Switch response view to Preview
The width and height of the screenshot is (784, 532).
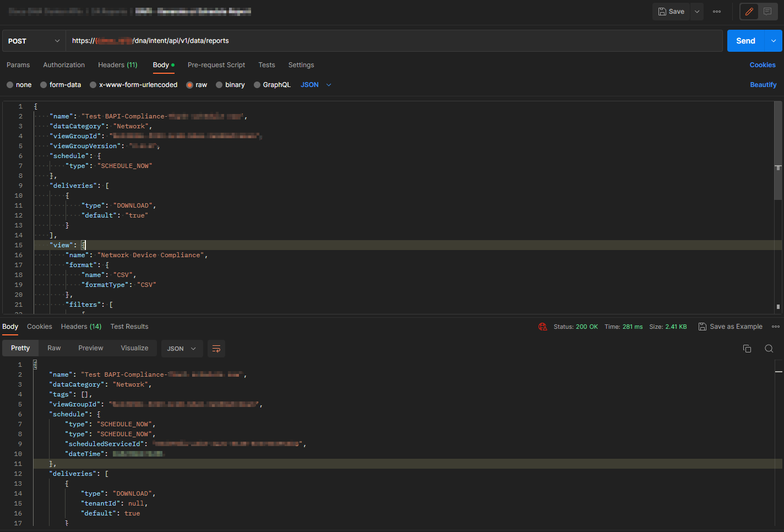tap(90, 348)
